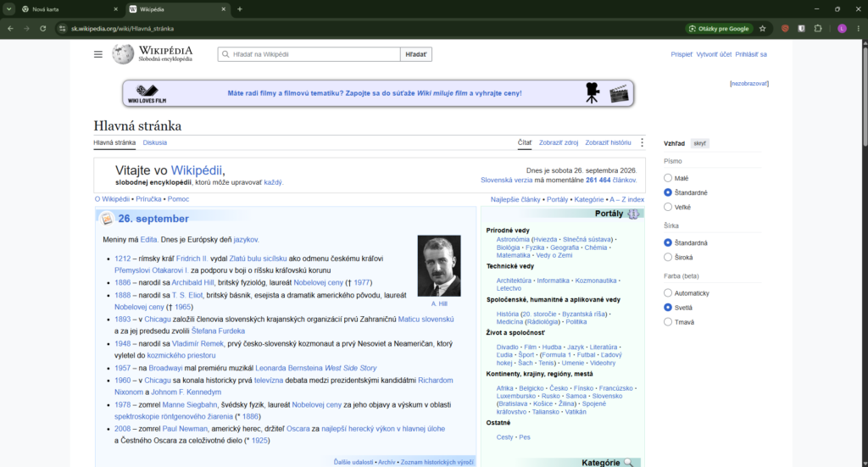
Task: Open the Astronómia portal link
Action: pyautogui.click(x=513, y=240)
